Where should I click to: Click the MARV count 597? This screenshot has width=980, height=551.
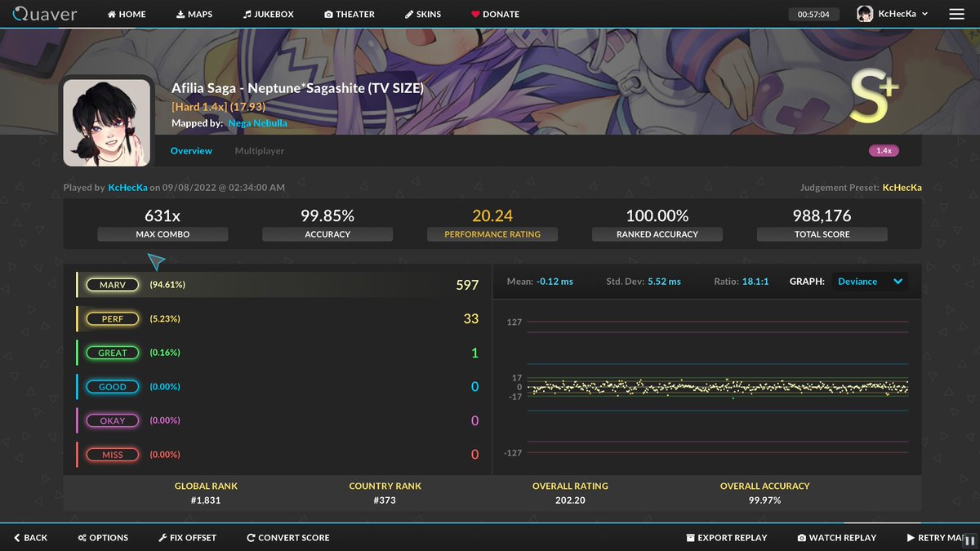[467, 285]
